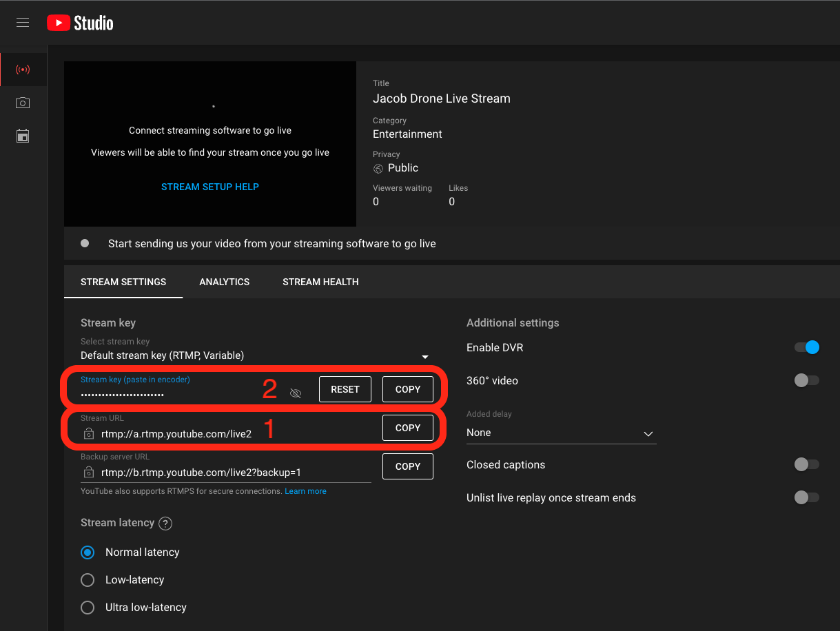Open the Stream Health tab
This screenshot has width=840, height=631.
[320, 282]
